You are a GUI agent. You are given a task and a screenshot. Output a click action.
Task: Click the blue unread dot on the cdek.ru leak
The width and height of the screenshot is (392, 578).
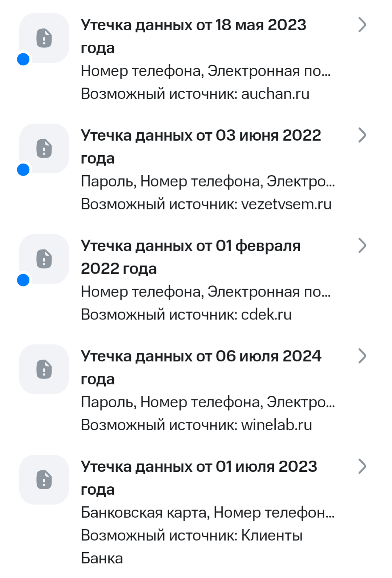(23, 280)
